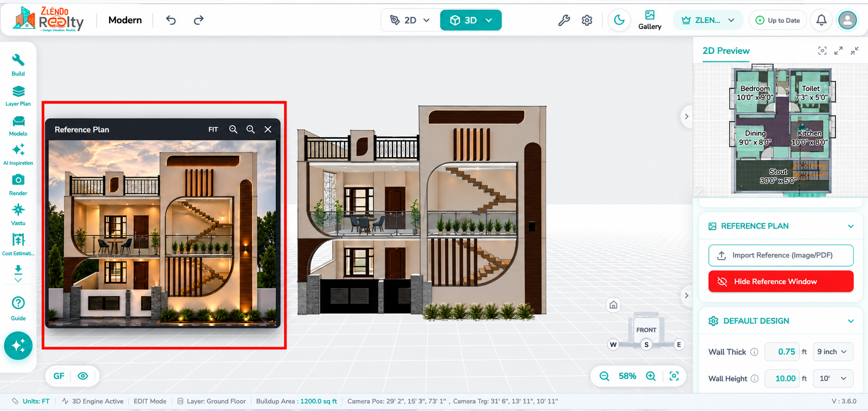Click the FRONT face of view cube
This screenshot has width=868, height=411.
(646, 330)
